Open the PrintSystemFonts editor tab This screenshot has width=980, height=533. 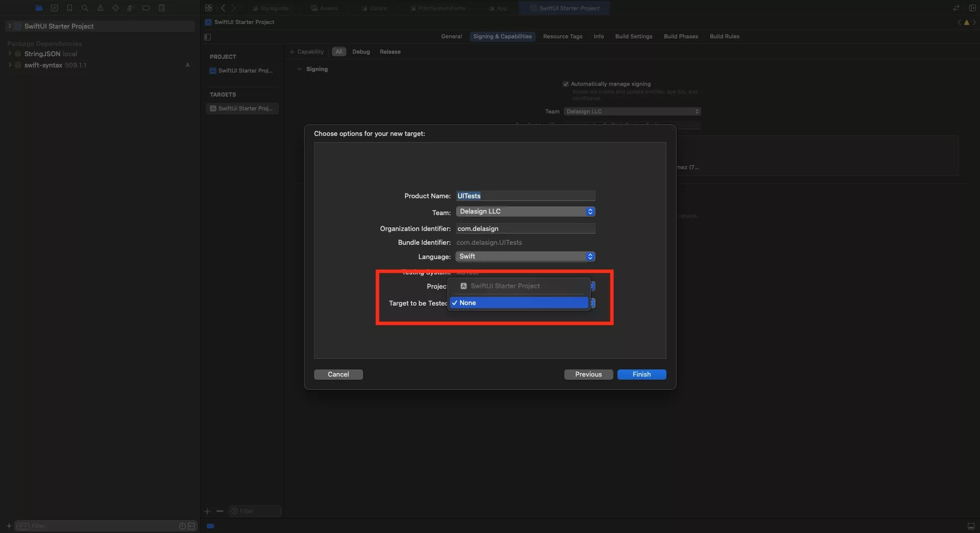coord(438,8)
